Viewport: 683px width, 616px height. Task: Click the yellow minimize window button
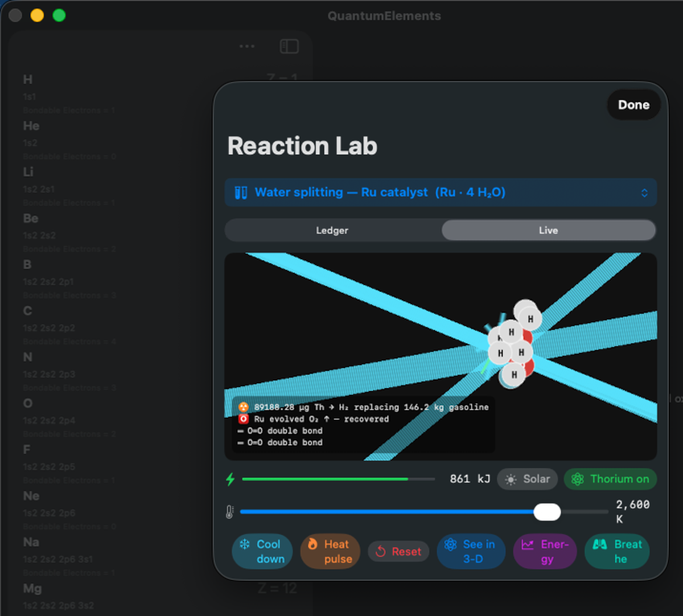pos(37,15)
